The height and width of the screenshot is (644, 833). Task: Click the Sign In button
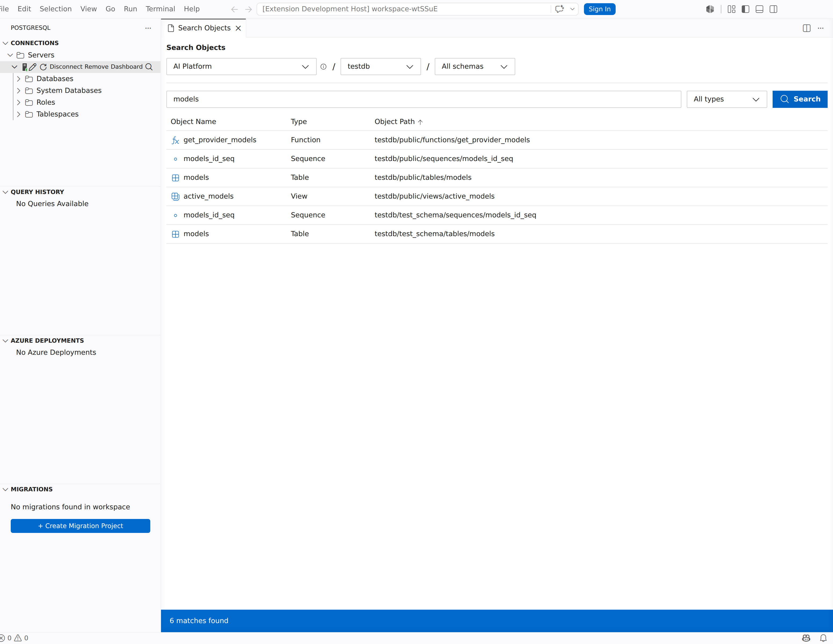pyautogui.click(x=600, y=9)
